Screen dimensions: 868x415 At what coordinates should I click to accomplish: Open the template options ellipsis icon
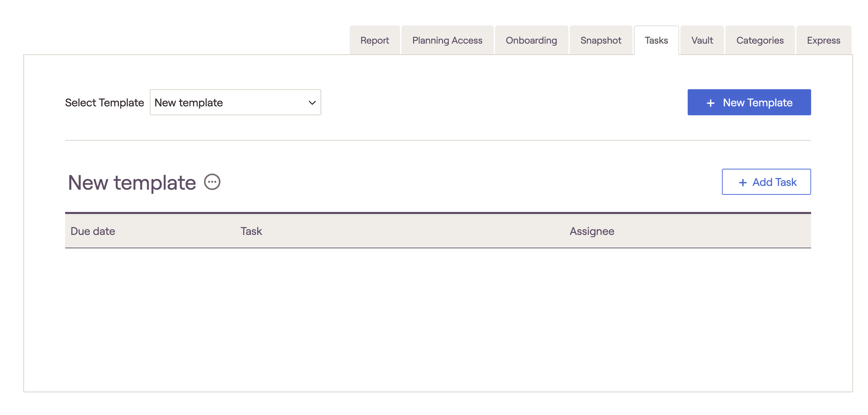click(212, 182)
